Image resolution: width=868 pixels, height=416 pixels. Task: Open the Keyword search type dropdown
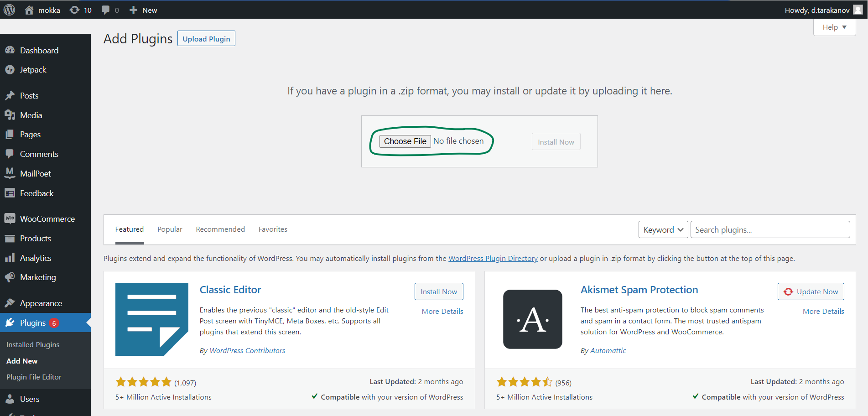point(663,230)
